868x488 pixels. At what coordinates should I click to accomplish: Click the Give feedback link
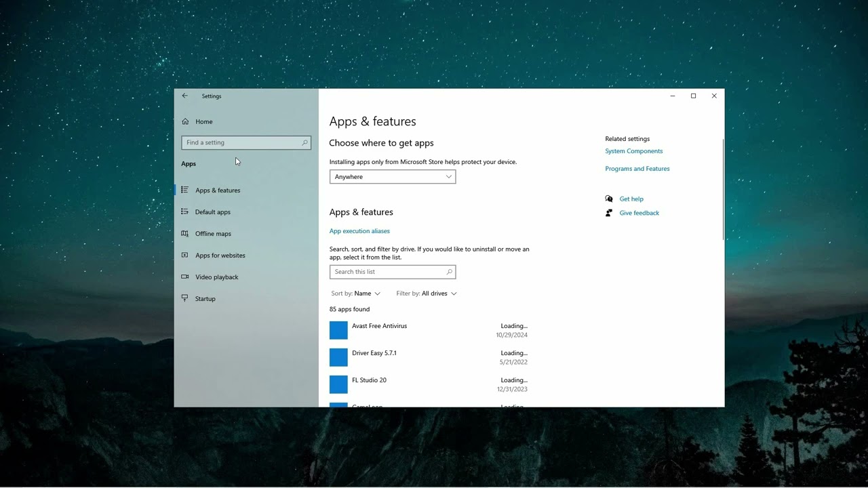point(639,213)
